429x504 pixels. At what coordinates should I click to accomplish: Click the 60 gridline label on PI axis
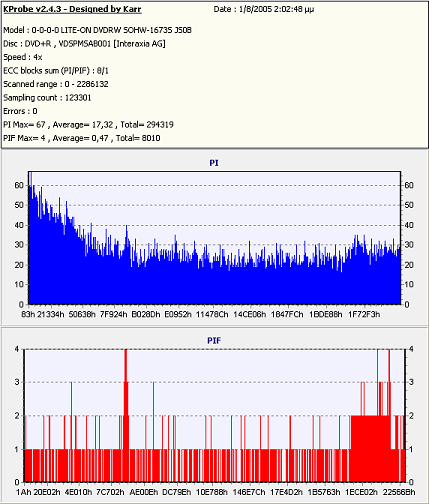pos(19,185)
